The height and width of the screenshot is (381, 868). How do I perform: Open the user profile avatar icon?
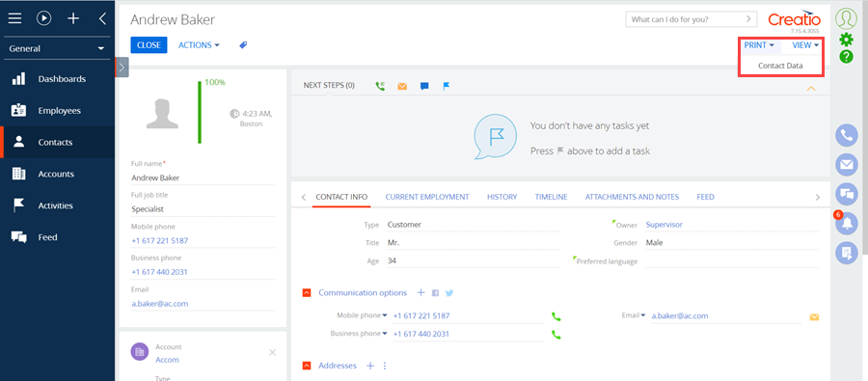coord(846,18)
